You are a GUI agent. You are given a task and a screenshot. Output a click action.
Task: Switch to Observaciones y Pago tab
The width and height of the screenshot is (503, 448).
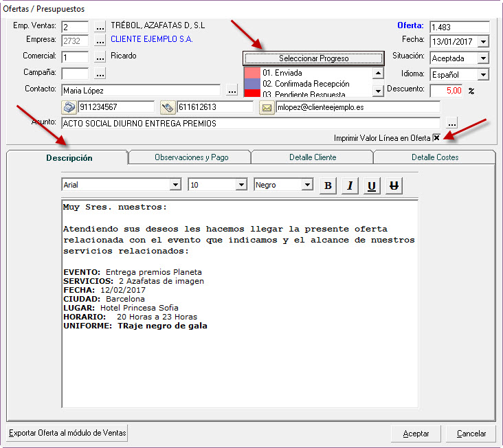click(x=191, y=157)
